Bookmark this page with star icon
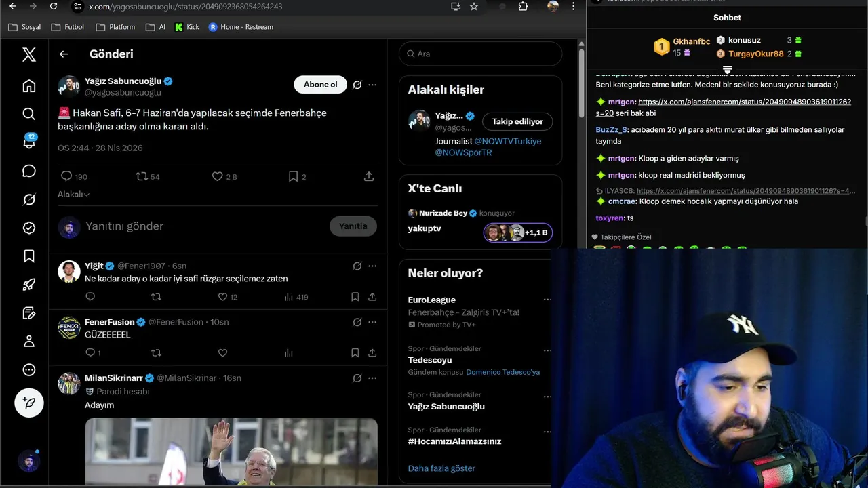The width and height of the screenshot is (868, 488). click(x=474, y=6)
